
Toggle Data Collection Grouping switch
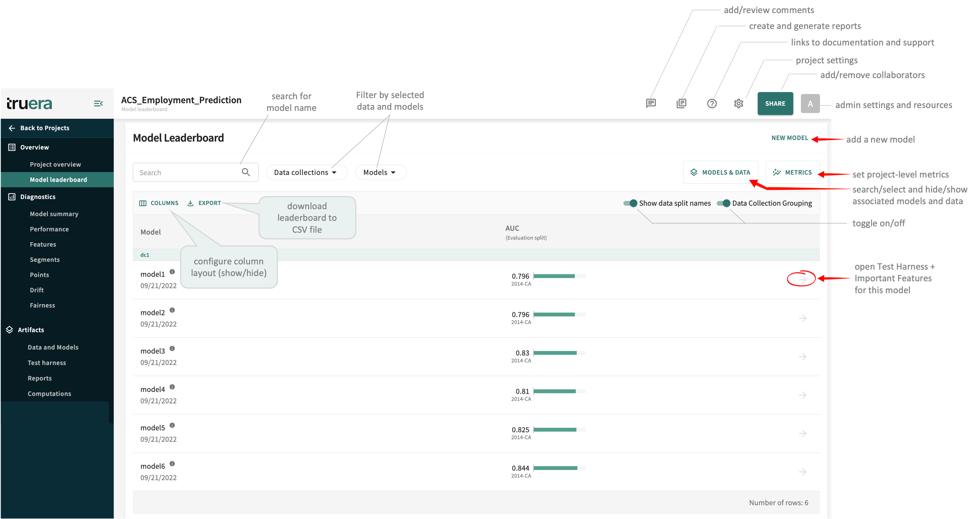[724, 203]
